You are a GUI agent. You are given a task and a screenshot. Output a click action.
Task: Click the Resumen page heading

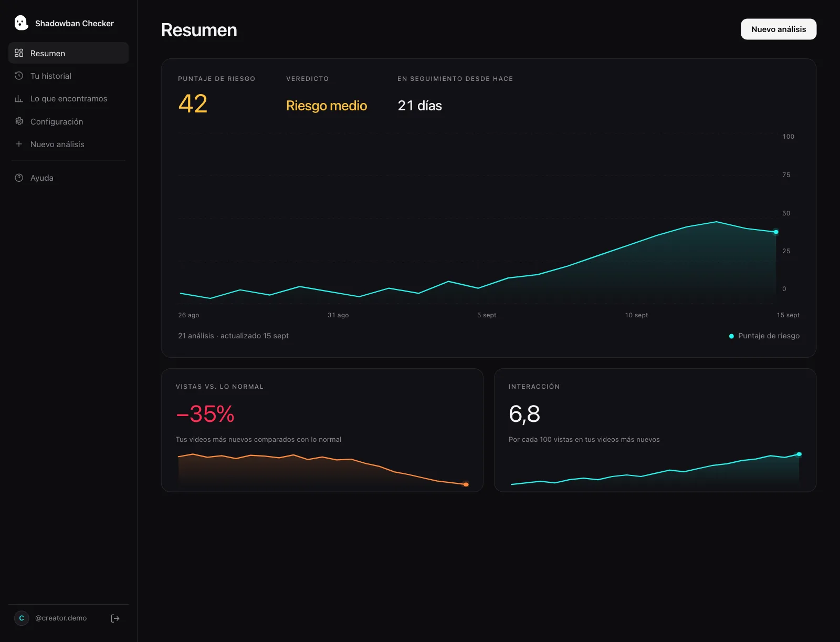click(199, 30)
